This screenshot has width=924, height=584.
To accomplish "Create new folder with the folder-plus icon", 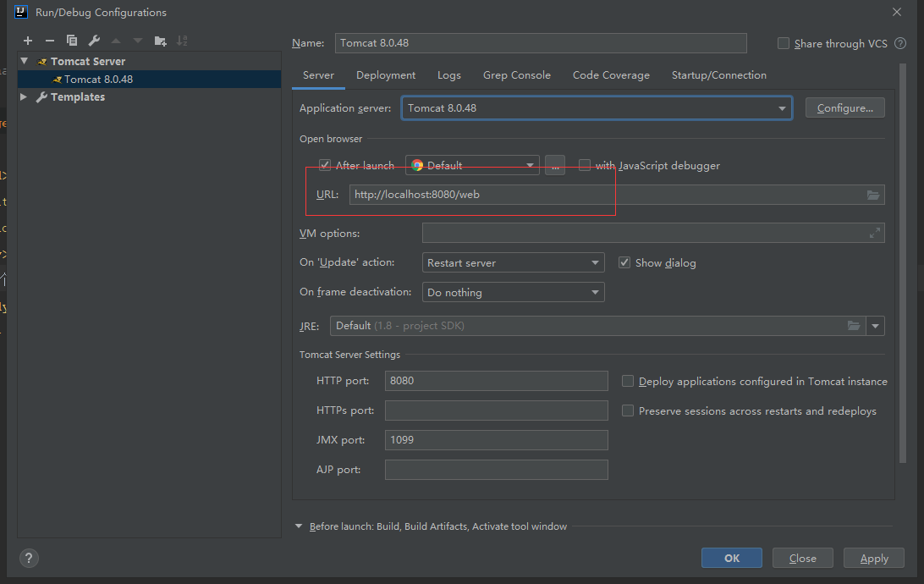I will pos(160,41).
